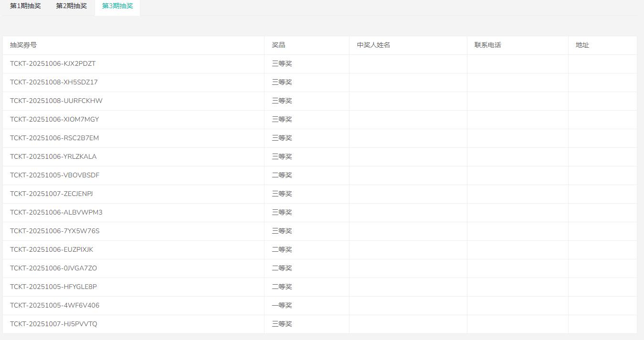
Task: Click the 地址 column header
Action: pyautogui.click(x=582, y=45)
